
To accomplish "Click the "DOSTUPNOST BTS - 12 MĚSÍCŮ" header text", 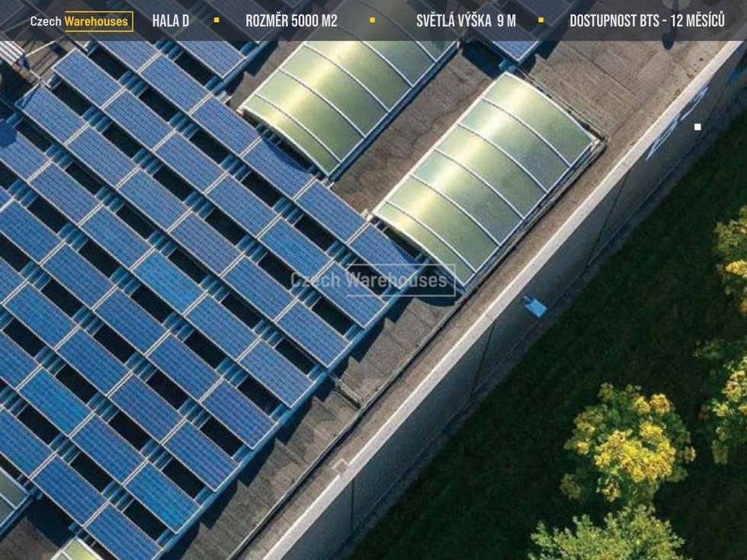I will click(x=647, y=21).
